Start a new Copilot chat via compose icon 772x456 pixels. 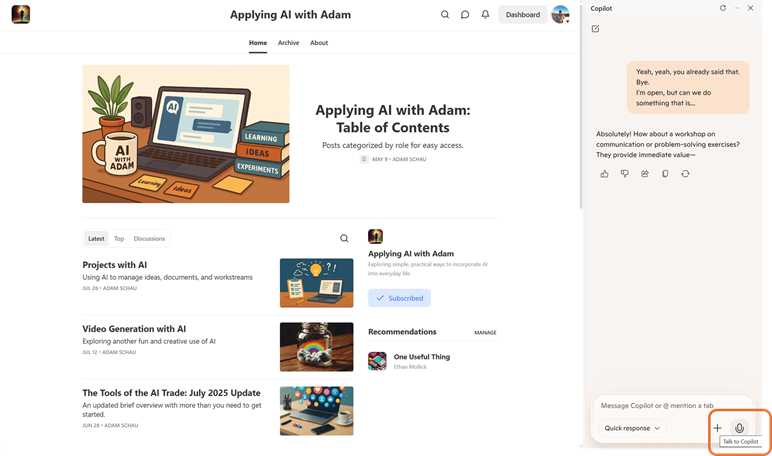coord(595,29)
